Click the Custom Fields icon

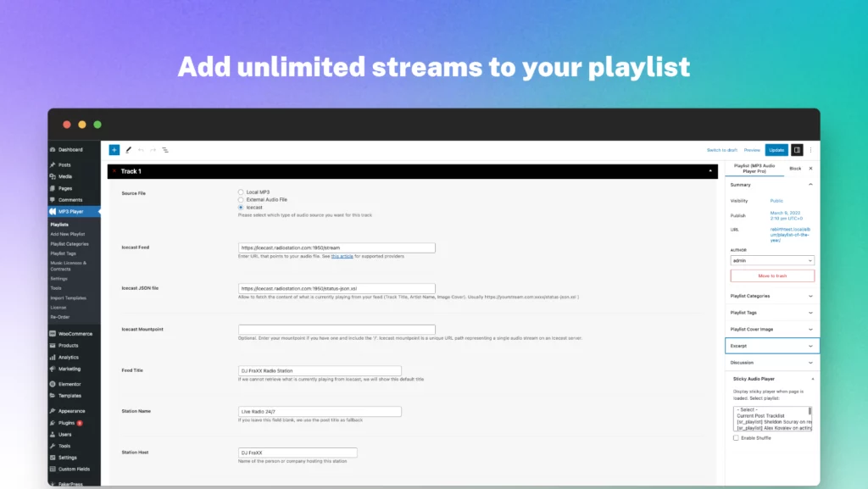pos(53,470)
